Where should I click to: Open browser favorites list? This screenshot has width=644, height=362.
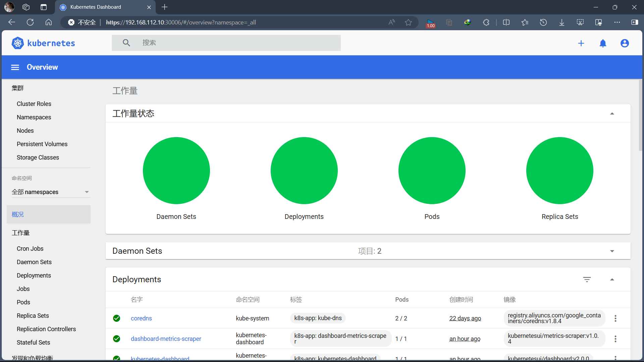coord(525,22)
